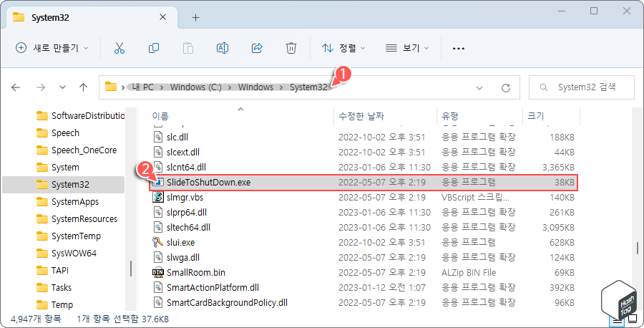Click the SystemApps folder icon

tap(42, 202)
